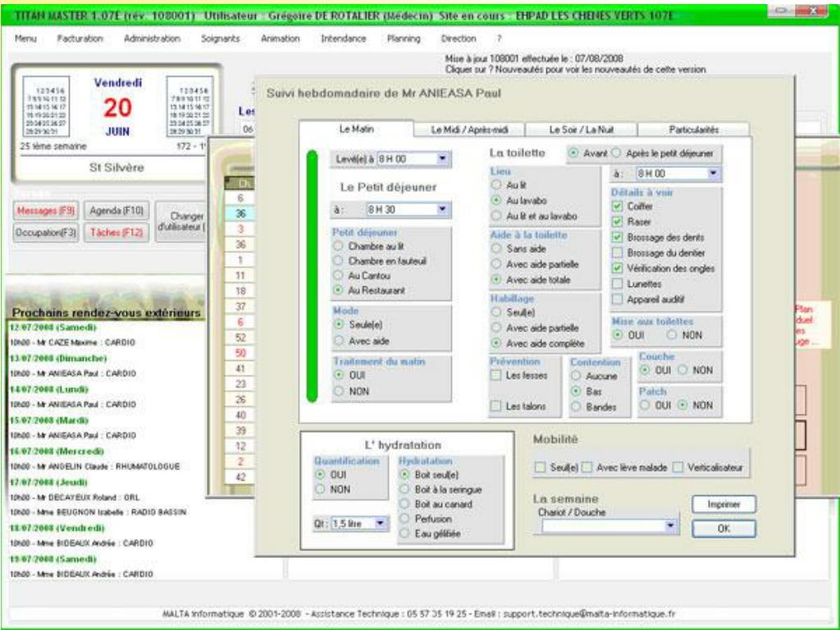Uncheck the Raser checkbox

click(x=617, y=221)
